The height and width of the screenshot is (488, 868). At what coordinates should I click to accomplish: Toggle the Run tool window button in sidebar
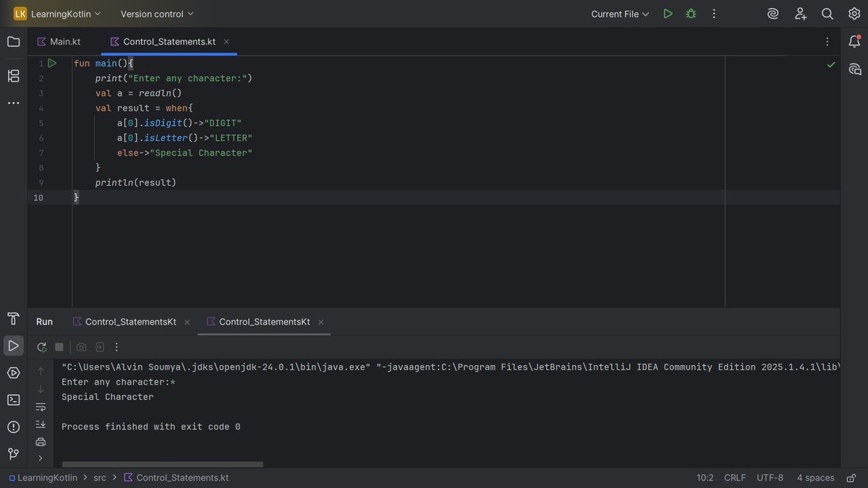(x=13, y=346)
